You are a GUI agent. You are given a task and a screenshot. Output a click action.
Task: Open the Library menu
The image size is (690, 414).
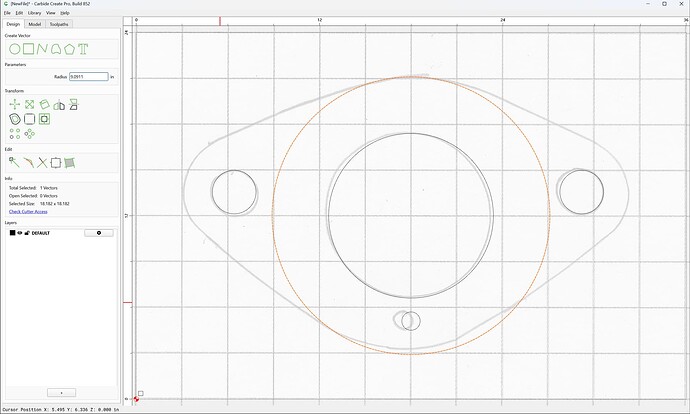point(34,13)
